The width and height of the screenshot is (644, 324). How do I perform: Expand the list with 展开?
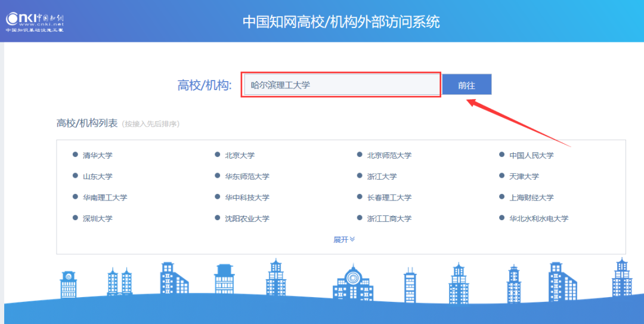coord(344,239)
